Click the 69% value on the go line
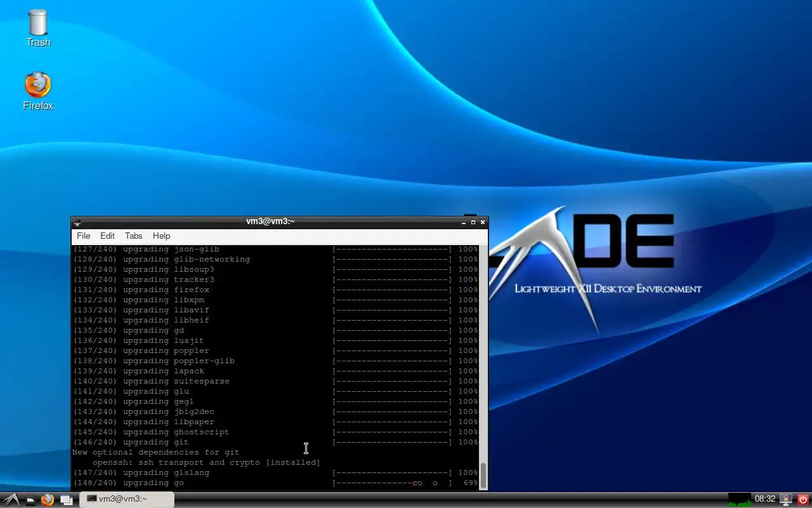 point(471,483)
